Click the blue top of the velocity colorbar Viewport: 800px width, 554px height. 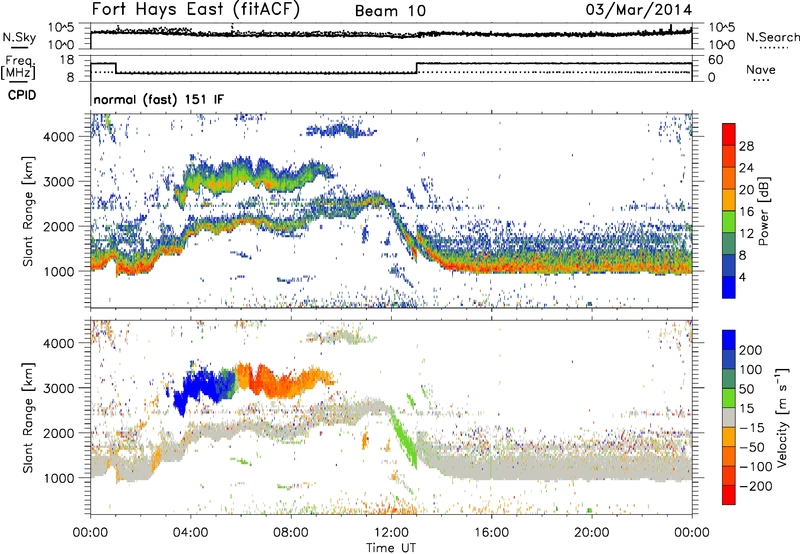(729, 340)
